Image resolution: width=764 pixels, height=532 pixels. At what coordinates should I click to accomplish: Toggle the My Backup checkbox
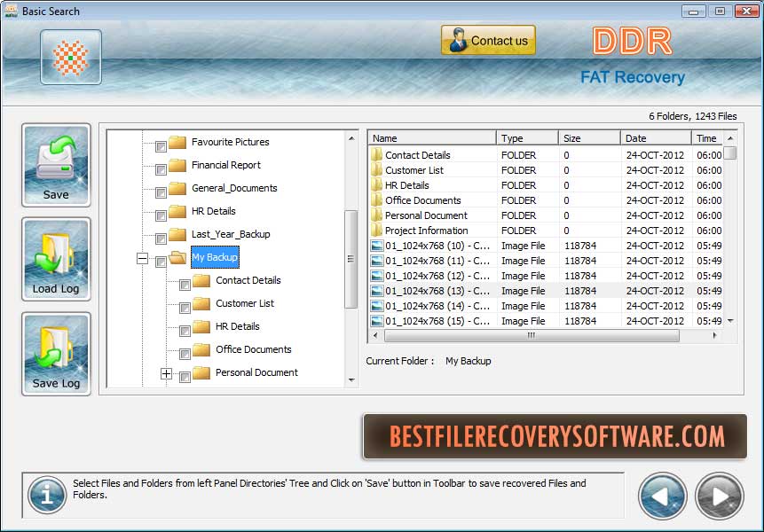(161, 262)
